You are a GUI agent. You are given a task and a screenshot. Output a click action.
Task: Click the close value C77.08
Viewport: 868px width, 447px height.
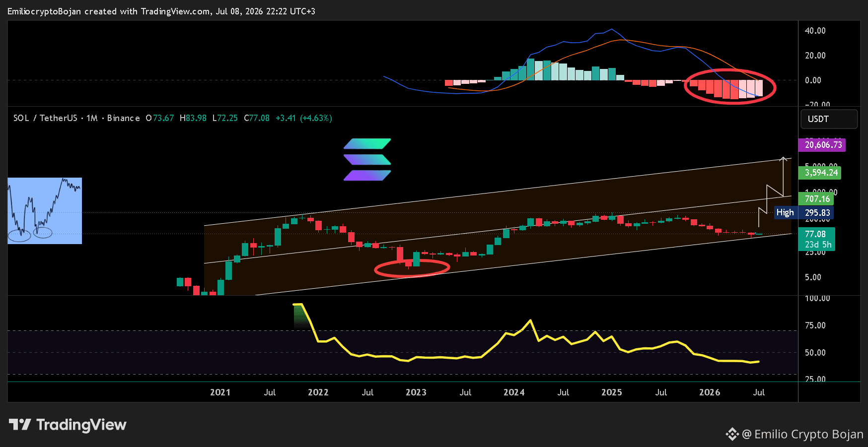pos(257,118)
